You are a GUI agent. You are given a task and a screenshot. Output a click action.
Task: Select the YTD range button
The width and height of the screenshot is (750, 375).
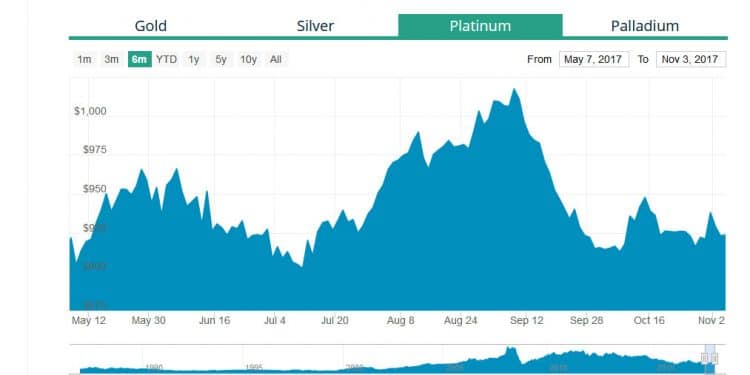166,59
